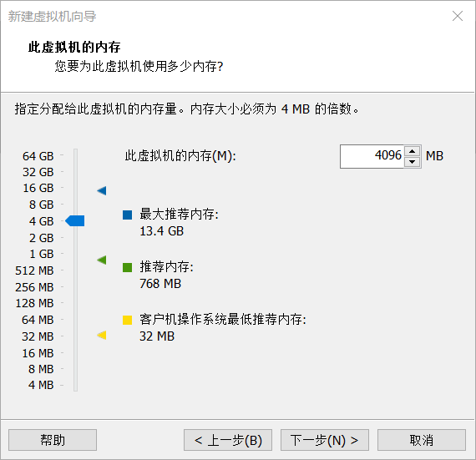Screen dimensions: 476x460
Task: Click the slider track at the 64 GB mark
Action: [x=76, y=155]
